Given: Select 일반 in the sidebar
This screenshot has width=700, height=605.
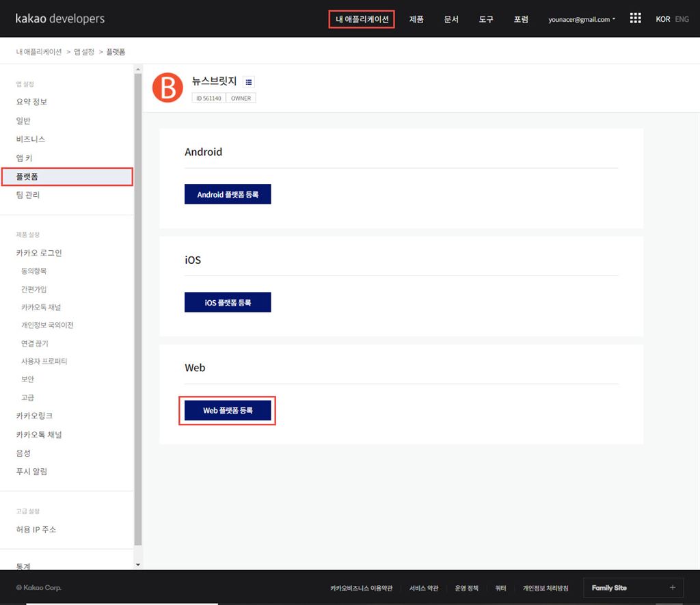Looking at the screenshot, I should click(x=23, y=120).
